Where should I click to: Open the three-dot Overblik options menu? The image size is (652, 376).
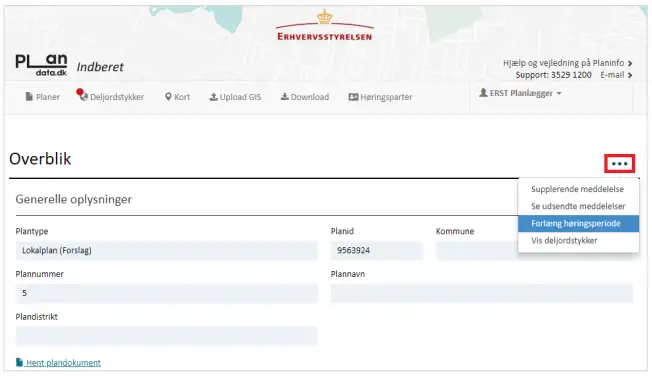click(x=620, y=163)
